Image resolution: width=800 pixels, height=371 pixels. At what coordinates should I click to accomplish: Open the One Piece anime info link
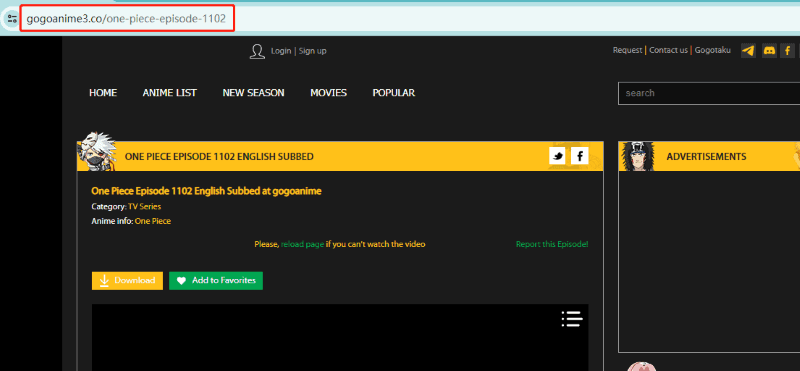(x=153, y=221)
